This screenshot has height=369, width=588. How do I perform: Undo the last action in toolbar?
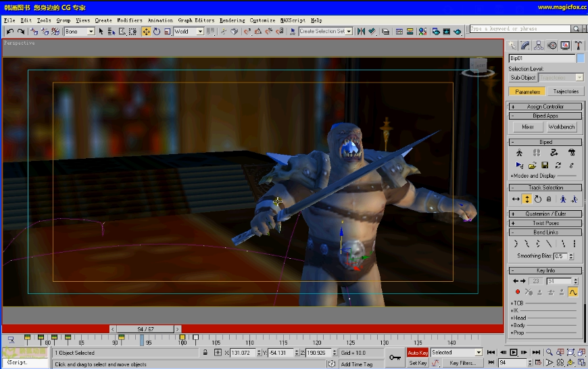click(x=10, y=32)
